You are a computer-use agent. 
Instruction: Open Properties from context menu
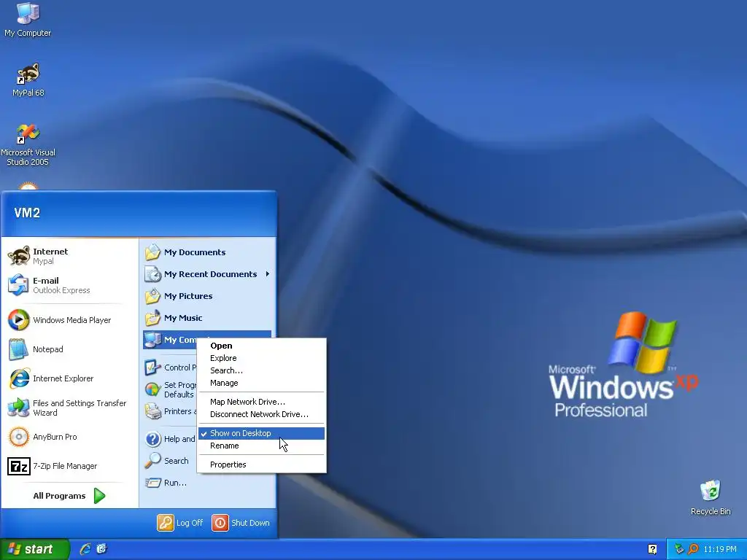(262, 464)
